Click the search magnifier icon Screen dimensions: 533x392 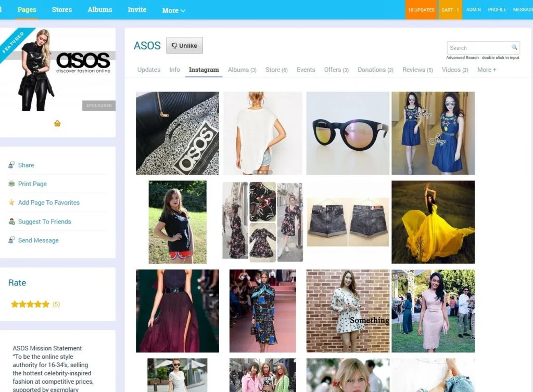pos(514,47)
